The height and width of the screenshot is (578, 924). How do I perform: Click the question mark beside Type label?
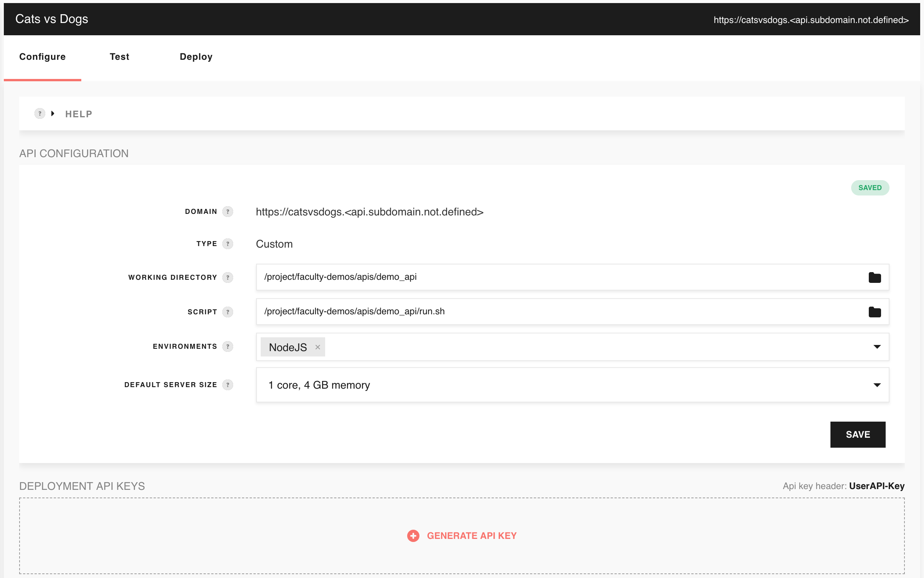228,244
